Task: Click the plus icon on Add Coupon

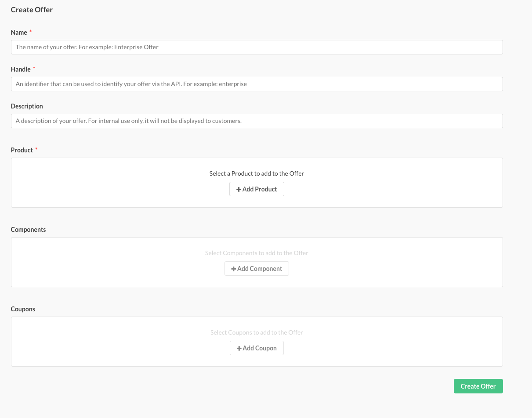Action: pyautogui.click(x=239, y=348)
